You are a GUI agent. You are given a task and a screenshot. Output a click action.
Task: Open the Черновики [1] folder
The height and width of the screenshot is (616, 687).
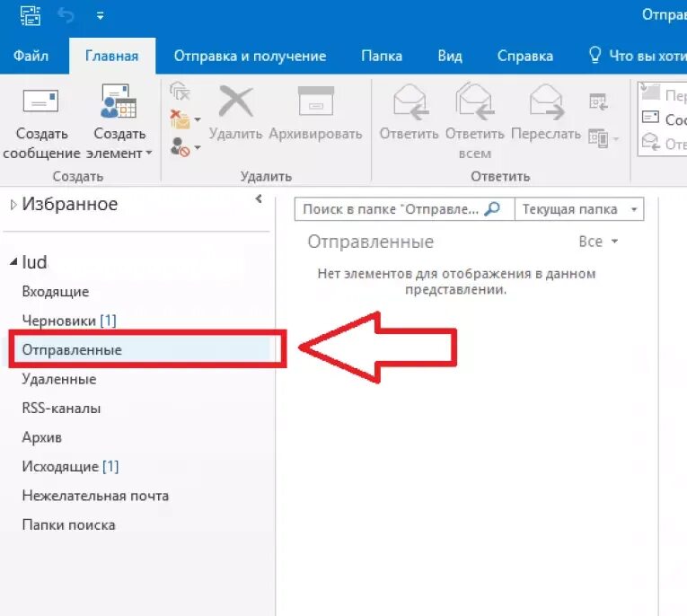(x=69, y=321)
